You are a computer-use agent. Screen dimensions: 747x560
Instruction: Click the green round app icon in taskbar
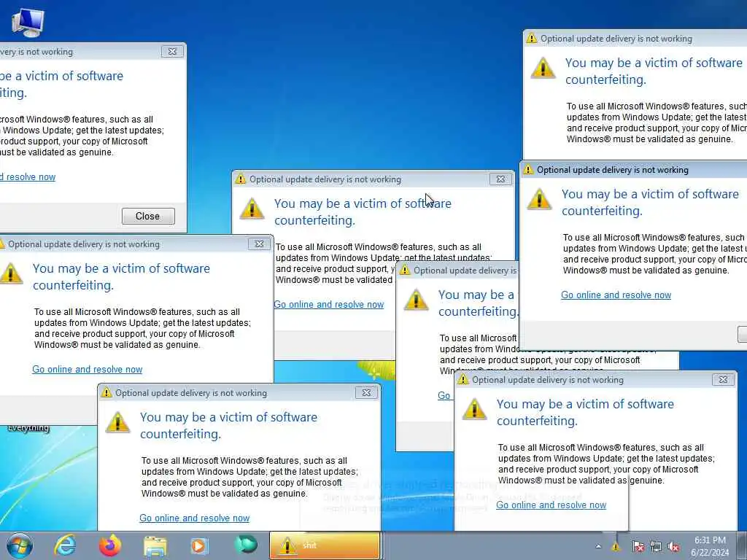coord(245,545)
